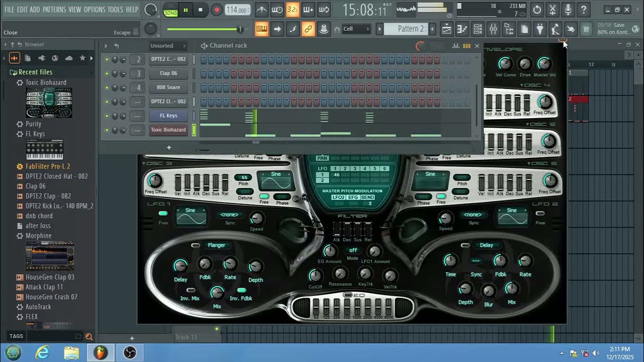Click the 808 Snare channel button
This screenshot has height=362, width=644.
[x=169, y=87]
